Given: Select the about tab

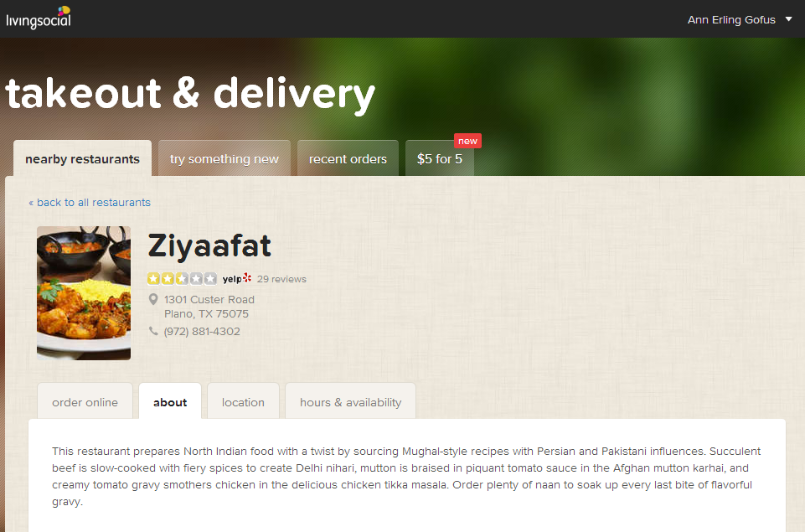Looking at the screenshot, I should pyautogui.click(x=170, y=402).
